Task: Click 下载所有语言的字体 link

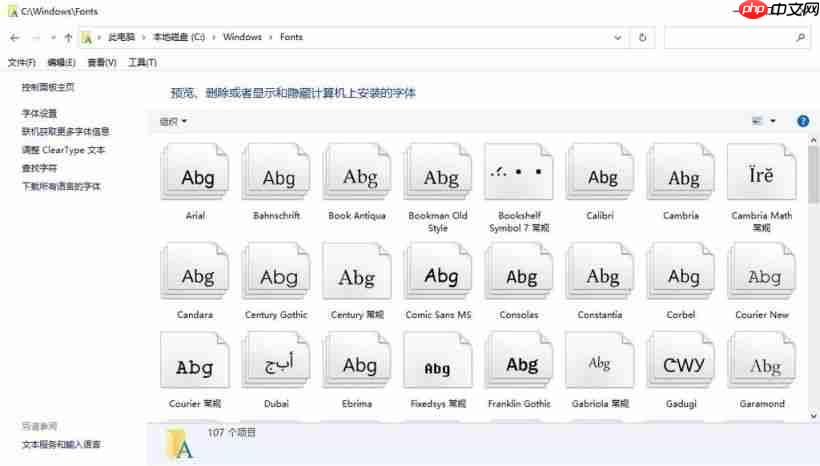Action: click(x=61, y=186)
